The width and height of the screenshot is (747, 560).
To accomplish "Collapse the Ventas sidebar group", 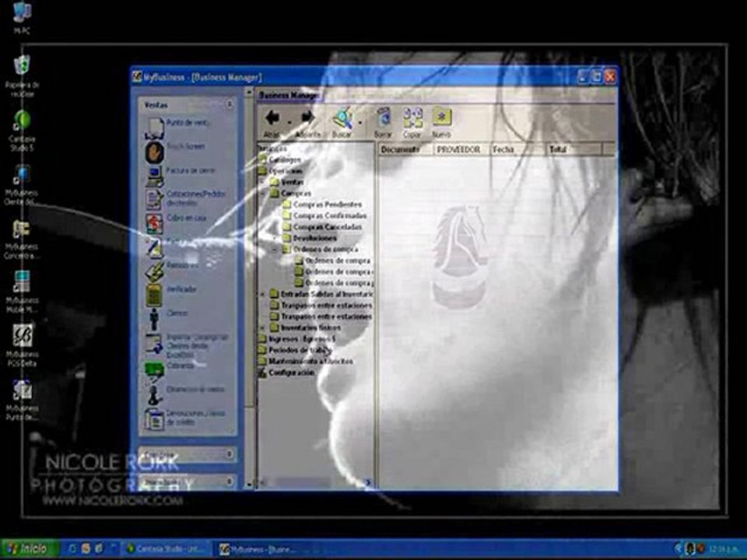I will [229, 104].
